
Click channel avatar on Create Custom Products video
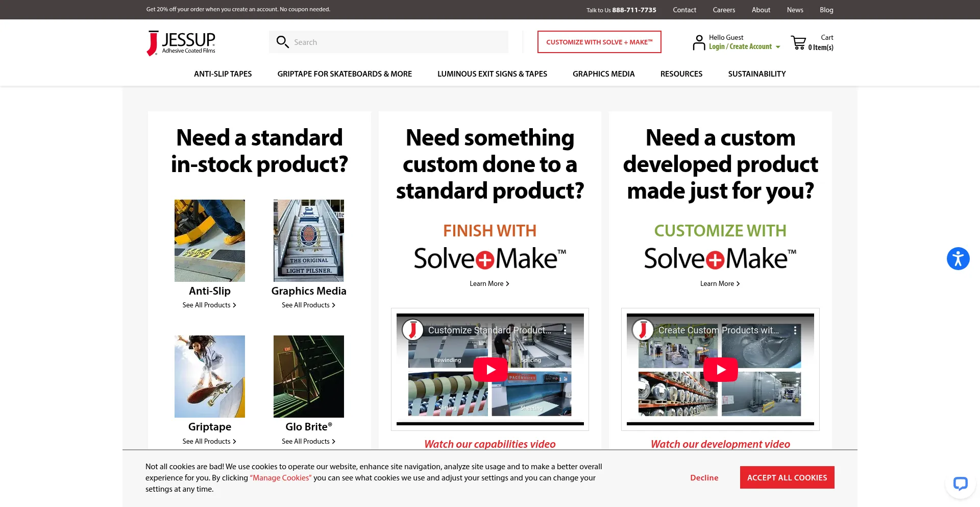pyautogui.click(x=643, y=330)
